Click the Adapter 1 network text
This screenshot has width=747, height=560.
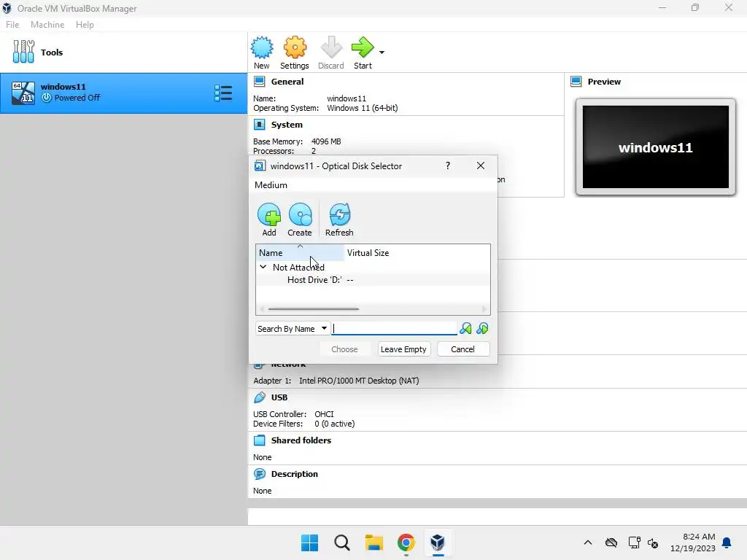click(336, 381)
